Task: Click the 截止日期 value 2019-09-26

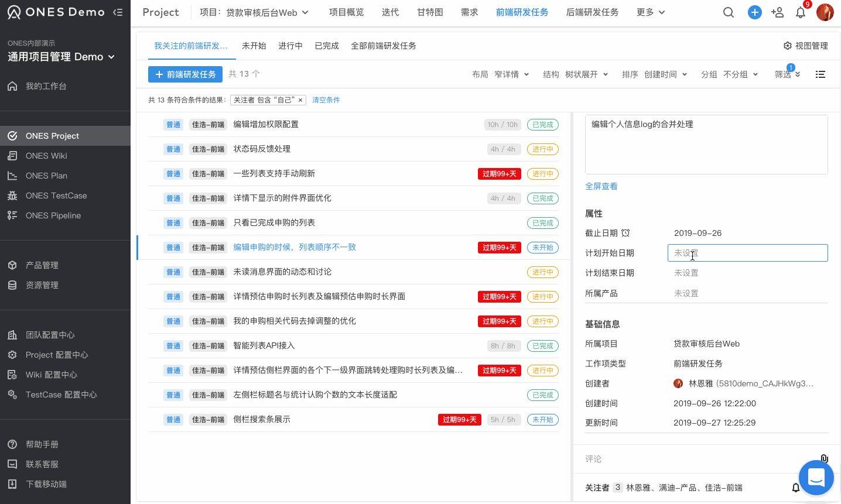Action: (x=698, y=233)
